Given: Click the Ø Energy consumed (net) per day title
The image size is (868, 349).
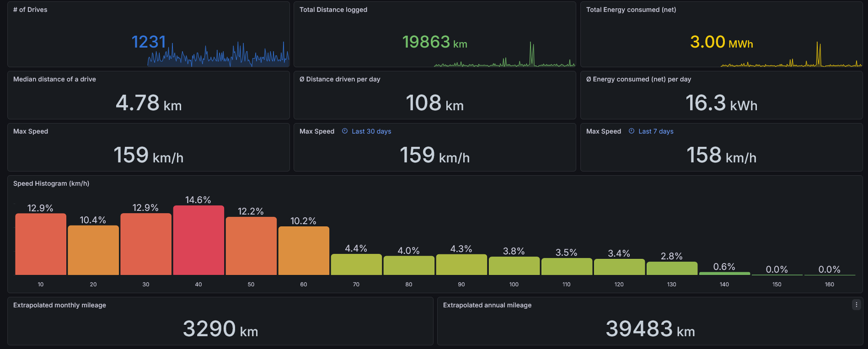Looking at the screenshot, I should (638, 79).
